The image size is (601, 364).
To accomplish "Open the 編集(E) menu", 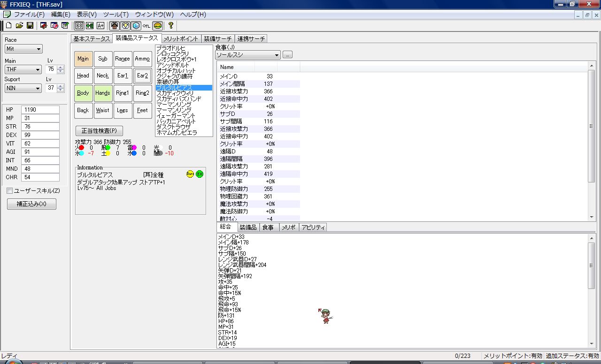I will coord(61,15).
